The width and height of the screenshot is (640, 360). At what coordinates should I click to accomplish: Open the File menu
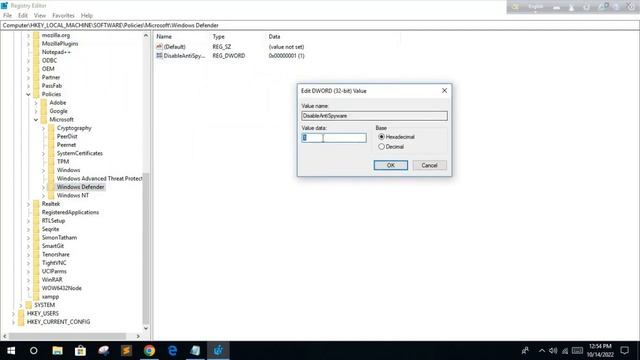click(7, 16)
